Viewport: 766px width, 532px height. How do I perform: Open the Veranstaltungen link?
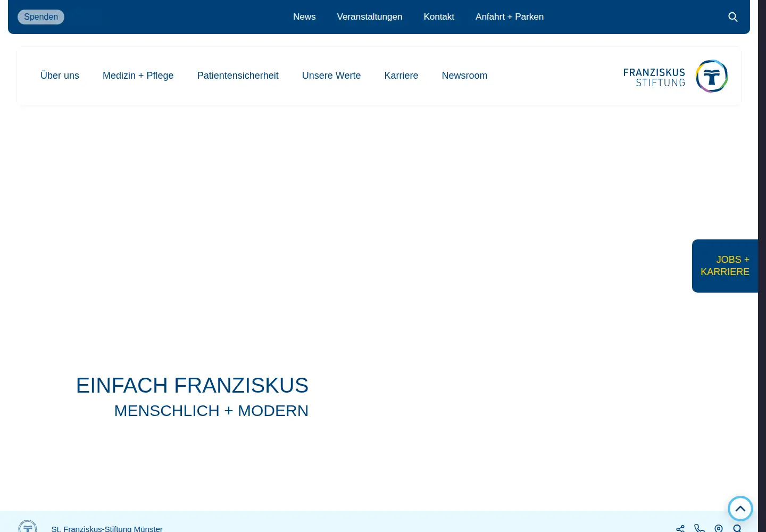[370, 17]
